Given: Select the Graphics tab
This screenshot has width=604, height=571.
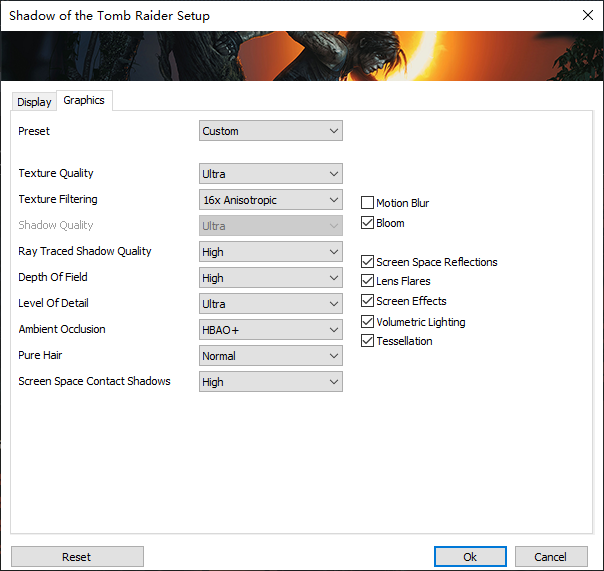Looking at the screenshot, I should (84, 100).
